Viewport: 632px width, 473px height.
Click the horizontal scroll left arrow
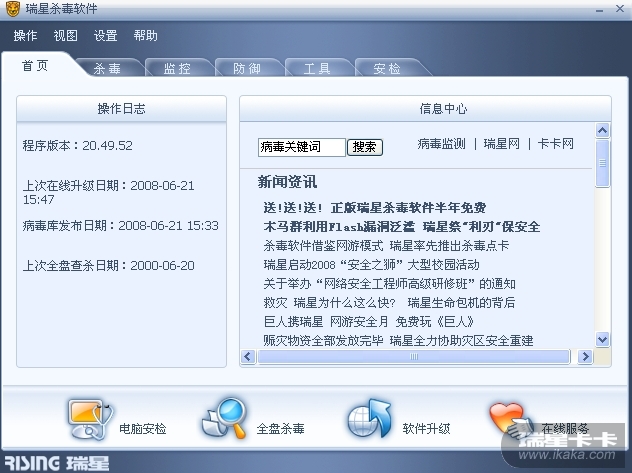point(248,357)
